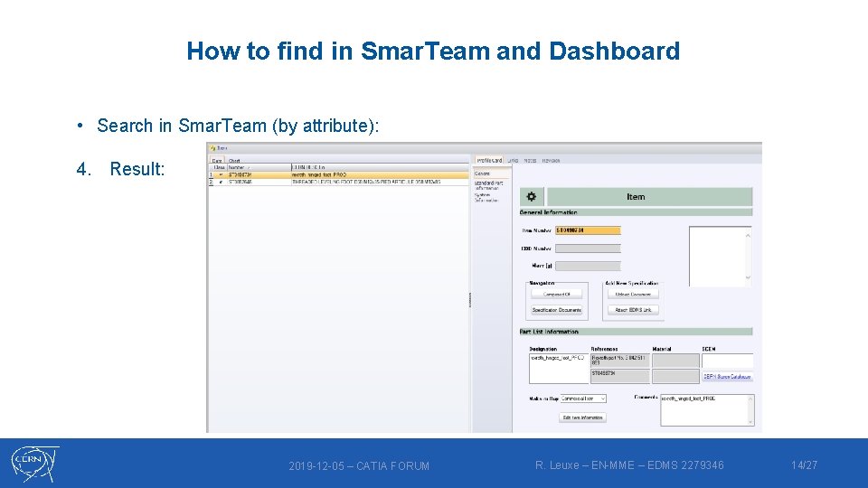
Task: Select the THREADED LEVELING FOOT result row
Action: pos(339,182)
